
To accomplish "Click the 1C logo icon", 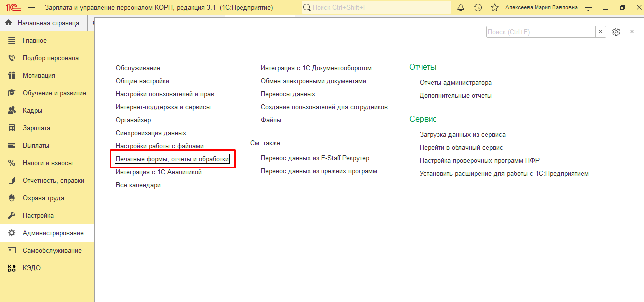I will coord(13,8).
